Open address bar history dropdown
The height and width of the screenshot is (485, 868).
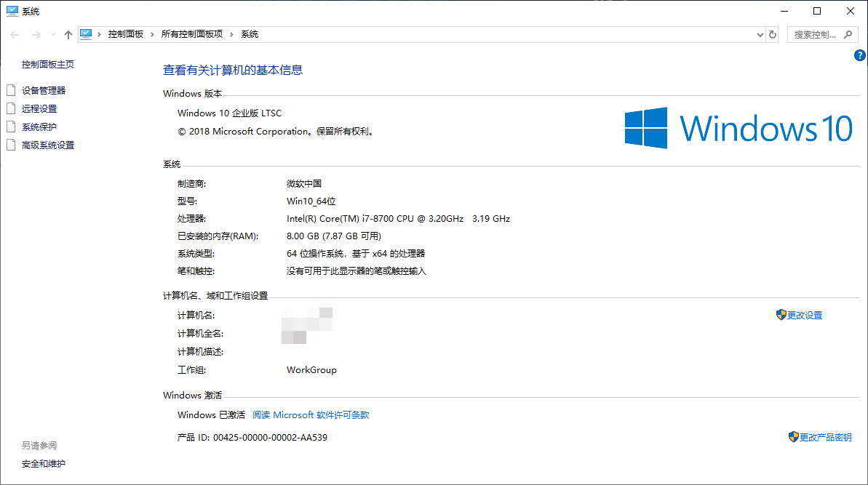click(760, 34)
